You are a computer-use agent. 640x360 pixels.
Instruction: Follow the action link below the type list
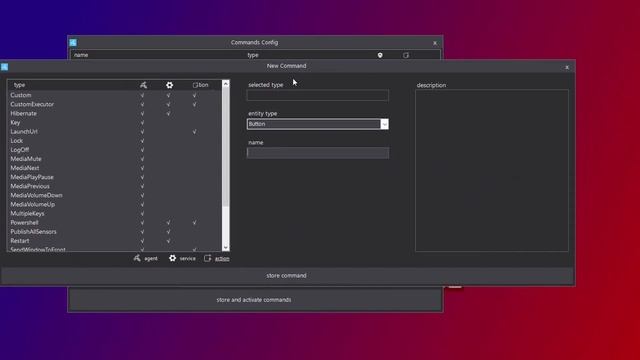click(x=222, y=258)
